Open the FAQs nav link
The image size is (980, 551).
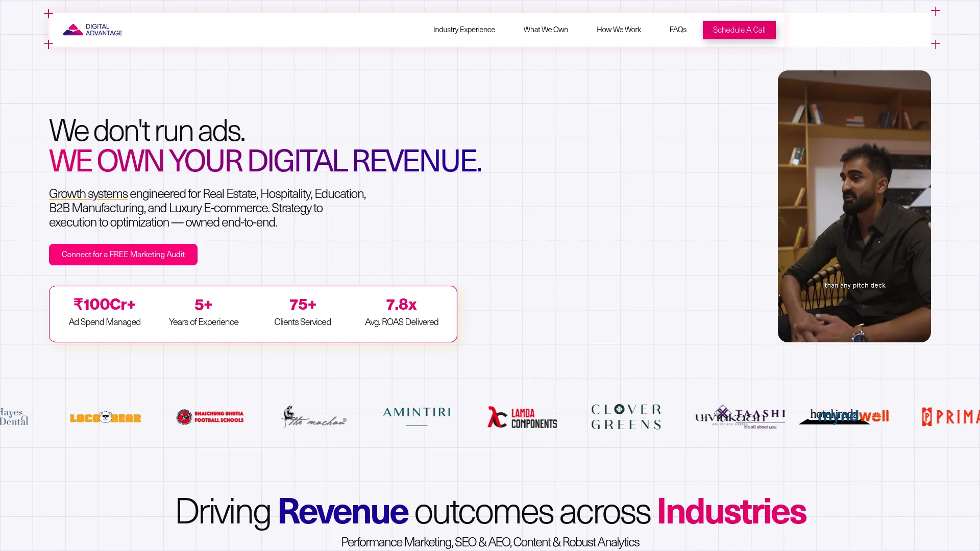(x=678, y=30)
